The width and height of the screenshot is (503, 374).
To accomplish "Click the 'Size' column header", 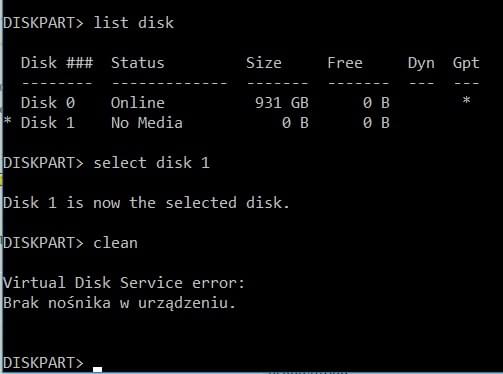I will (x=264, y=63).
